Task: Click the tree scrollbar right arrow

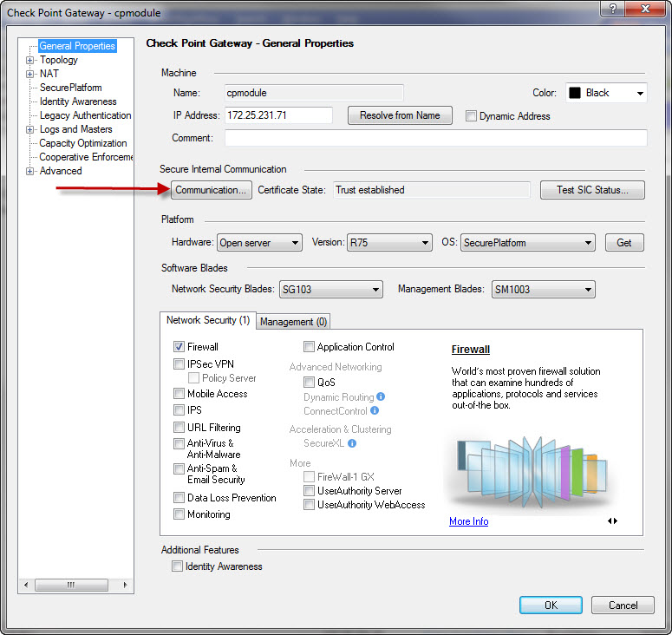Action: (125, 585)
